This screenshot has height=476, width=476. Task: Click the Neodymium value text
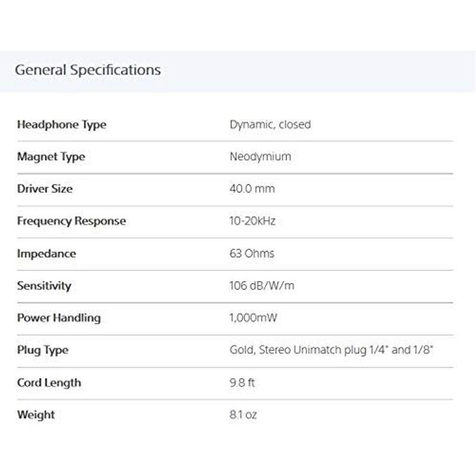pyautogui.click(x=260, y=157)
